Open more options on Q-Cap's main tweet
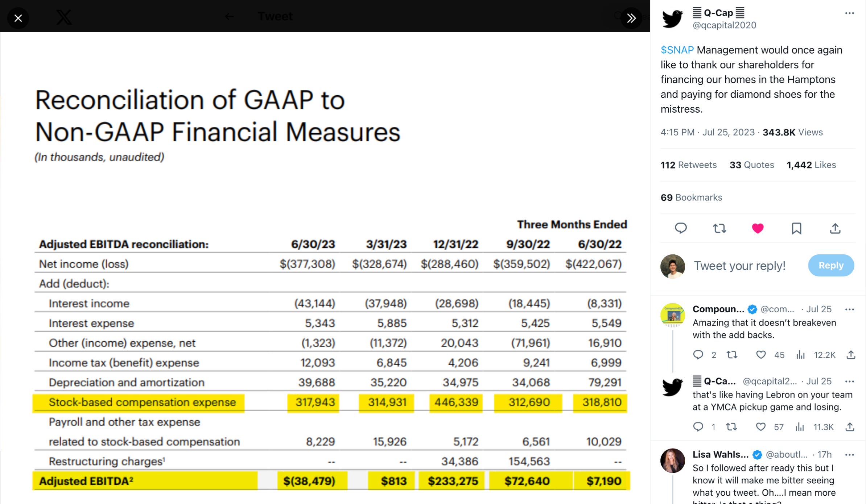The height and width of the screenshot is (504, 866). tap(849, 13)
